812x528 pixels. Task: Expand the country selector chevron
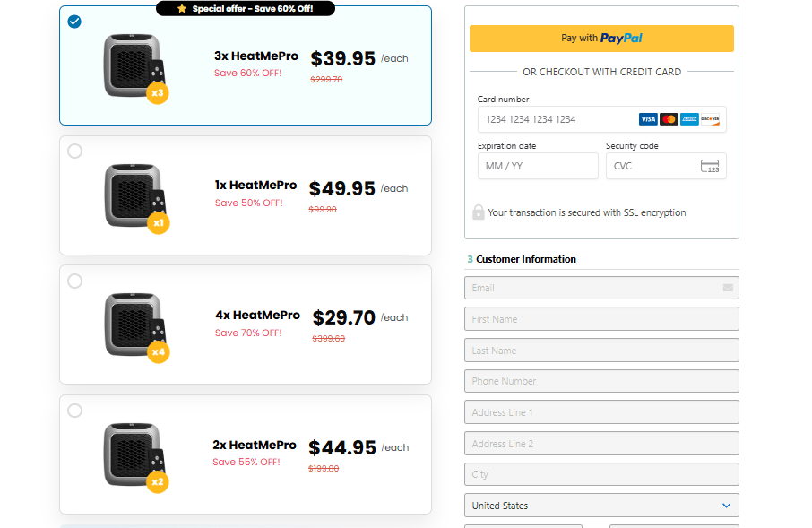click(x=727, y=505)
